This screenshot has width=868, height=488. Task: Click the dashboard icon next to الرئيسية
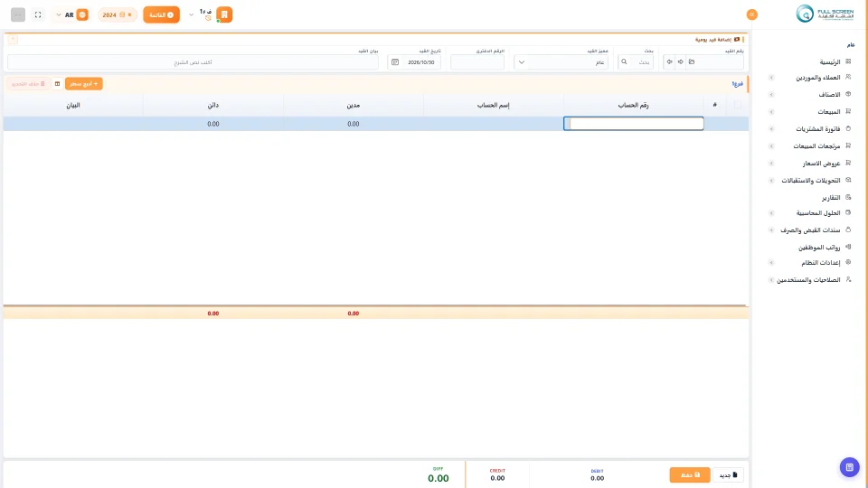(x=848, y=61)
